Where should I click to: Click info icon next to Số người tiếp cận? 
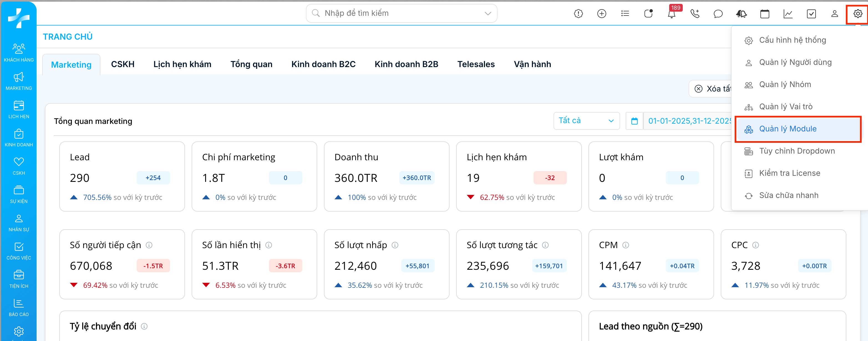point(149,245)
